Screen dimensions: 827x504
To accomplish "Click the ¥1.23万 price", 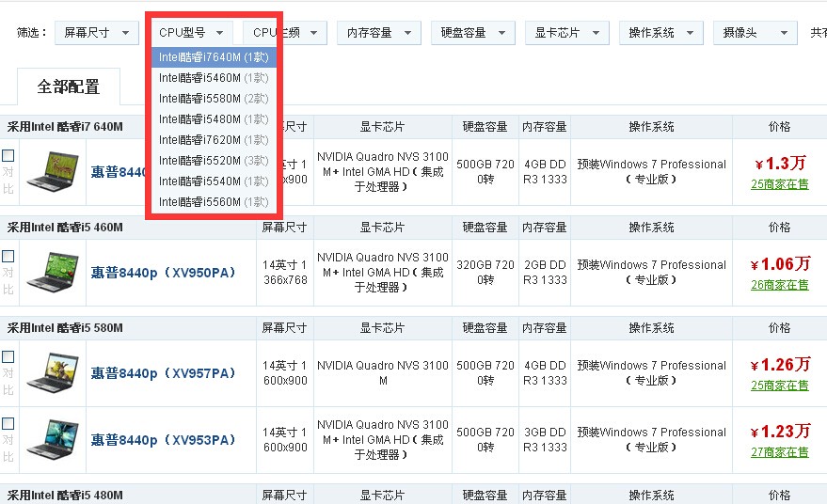I will point(780,432).
